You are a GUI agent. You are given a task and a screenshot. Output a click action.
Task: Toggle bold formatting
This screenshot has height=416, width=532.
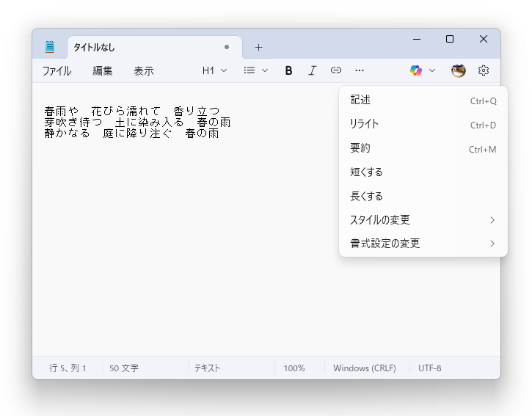tap(288, 70)
